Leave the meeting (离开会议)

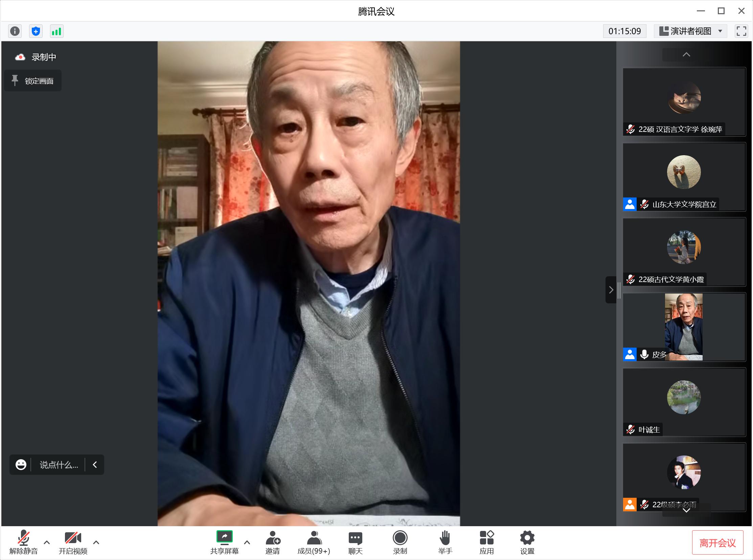point(717,543)
